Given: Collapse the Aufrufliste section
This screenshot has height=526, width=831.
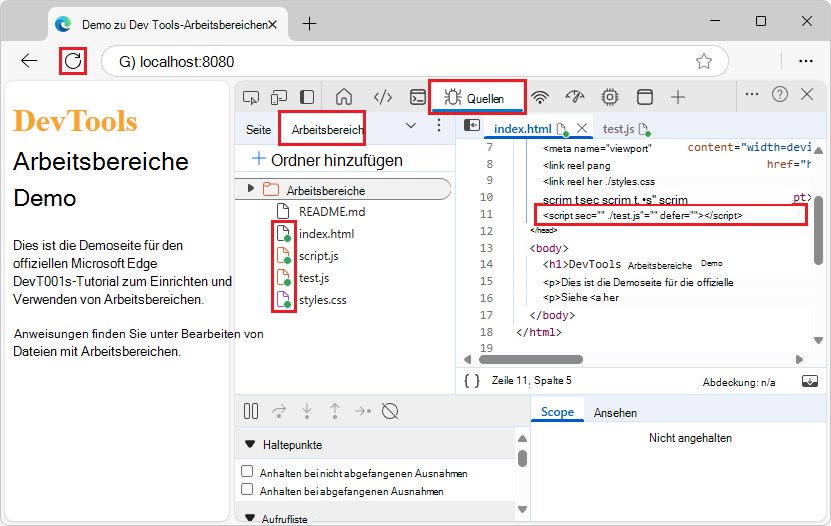Looking at the screenshot, I should click(250, 518).
